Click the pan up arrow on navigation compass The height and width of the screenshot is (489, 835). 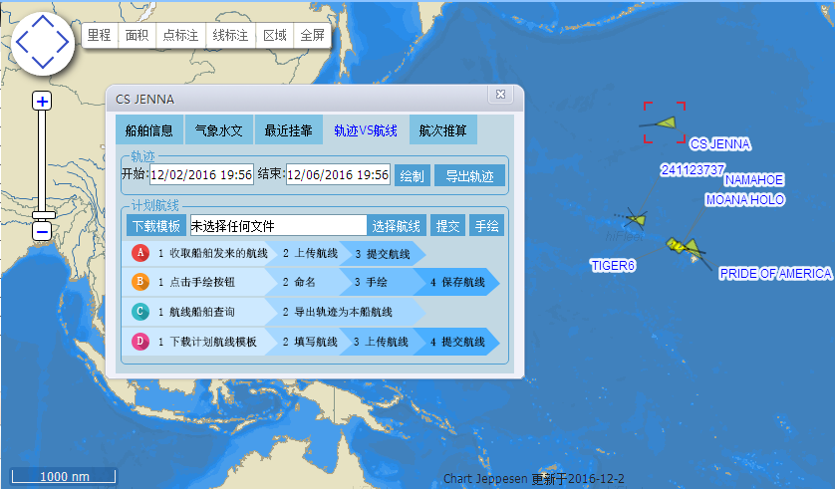(x=43, y=22)
